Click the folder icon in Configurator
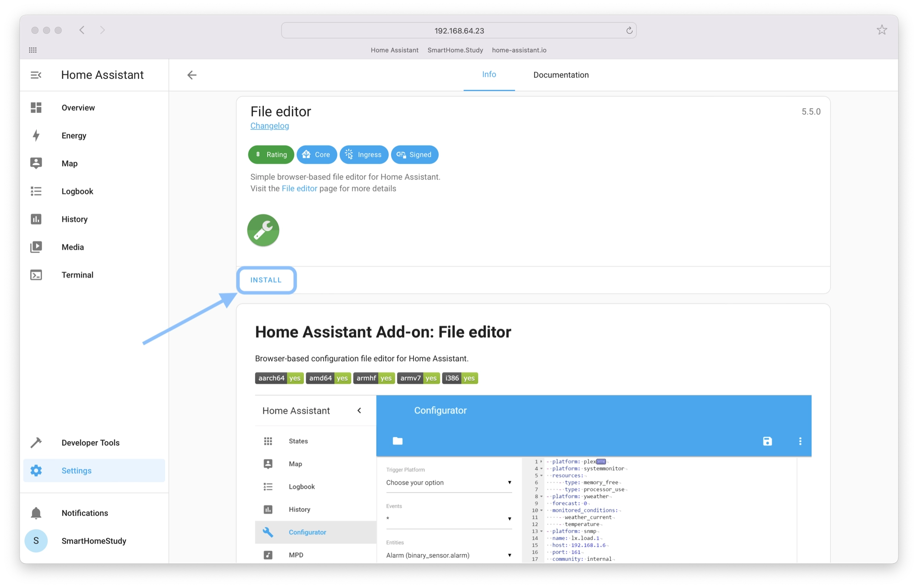This screenshot has height=588, width=918. pyautogui.click(x=397, y=441)
